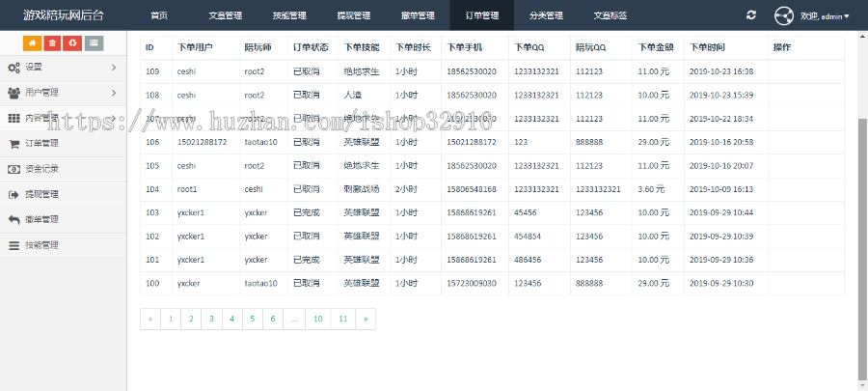Go to pagination page 10
Image resolution: width=868 pixels, height=391 pixels.
coord(317,319)
